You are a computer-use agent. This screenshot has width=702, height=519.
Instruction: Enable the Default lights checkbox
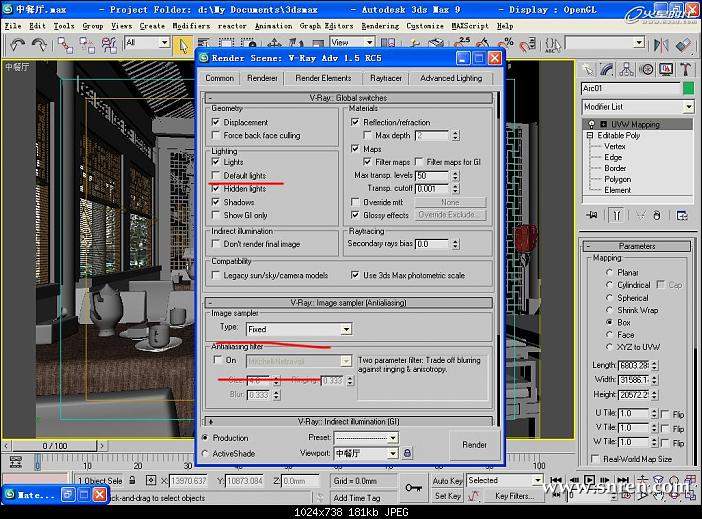[x=216, y=175]
